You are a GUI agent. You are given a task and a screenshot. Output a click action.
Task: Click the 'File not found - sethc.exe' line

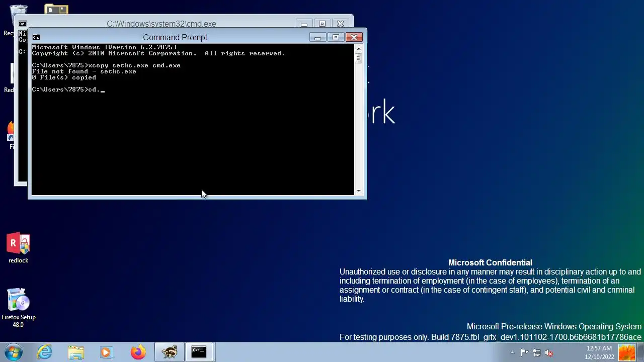[x=84, y=71]
